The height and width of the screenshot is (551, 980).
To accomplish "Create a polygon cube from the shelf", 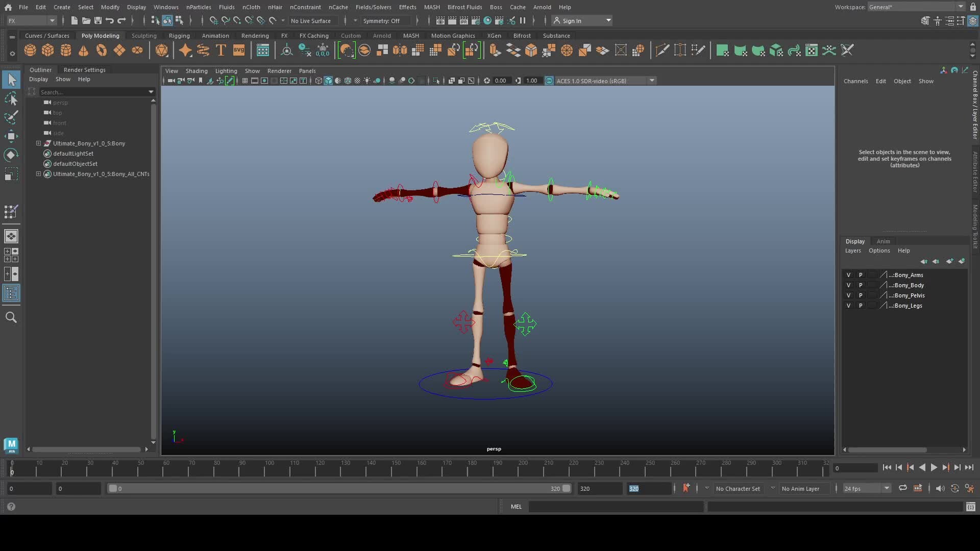I will 47,50.
